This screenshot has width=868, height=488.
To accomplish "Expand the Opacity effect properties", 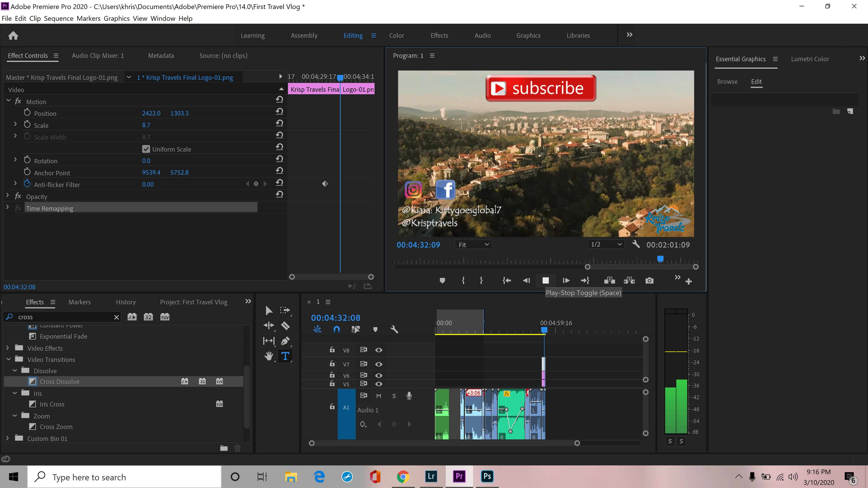I will pyautogui.click(x=8, y=195).
